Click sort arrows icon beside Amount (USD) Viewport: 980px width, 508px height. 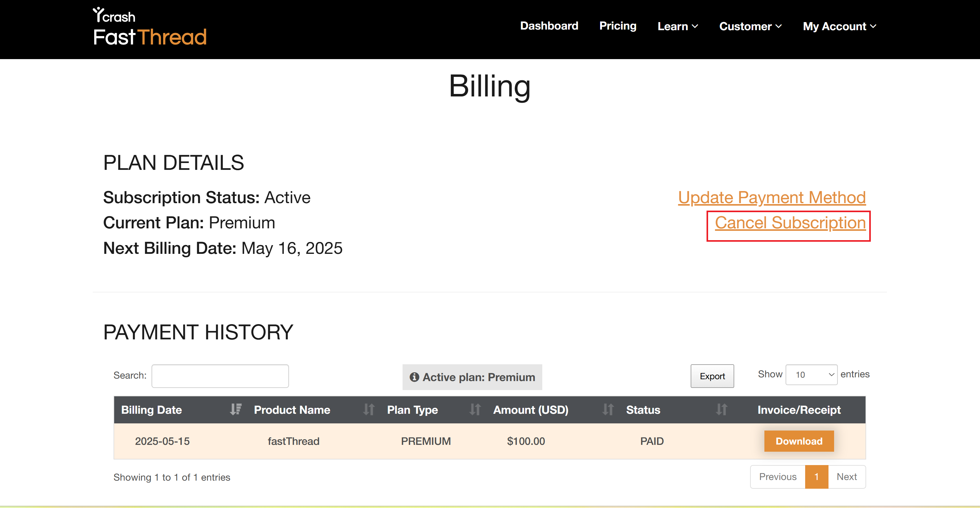tap(608, 409)
